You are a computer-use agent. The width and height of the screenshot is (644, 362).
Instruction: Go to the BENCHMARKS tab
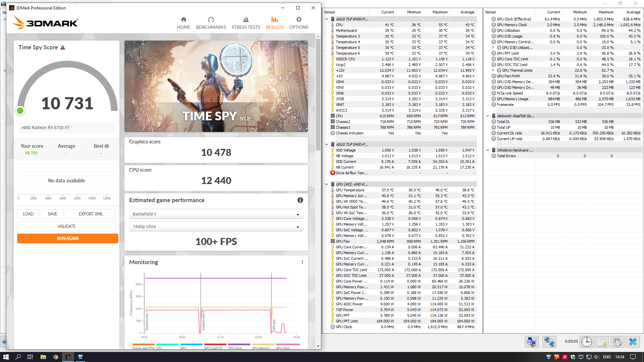click(x=211, y=23)
